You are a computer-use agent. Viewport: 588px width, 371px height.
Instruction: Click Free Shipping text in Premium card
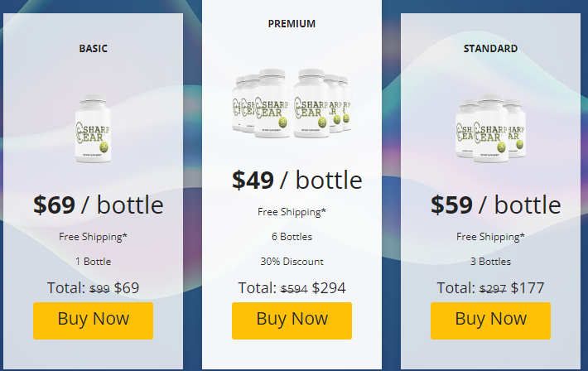click(292, 212)
